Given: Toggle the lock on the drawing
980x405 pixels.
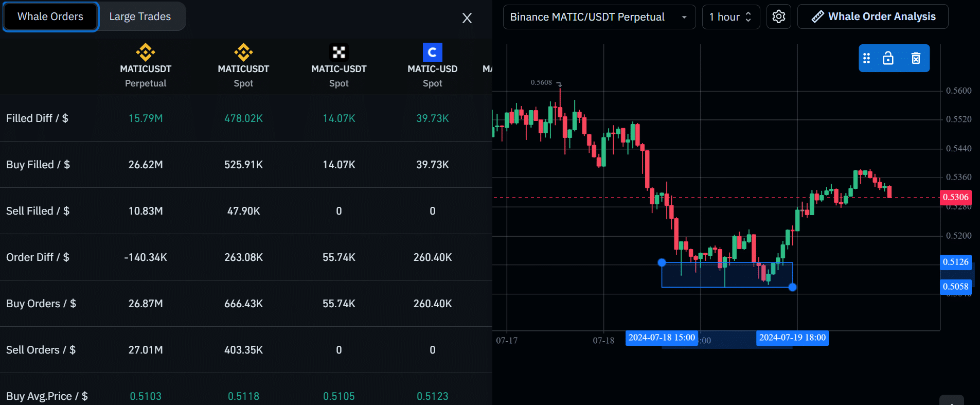Looking at the screenshot, I should [888, 58].
